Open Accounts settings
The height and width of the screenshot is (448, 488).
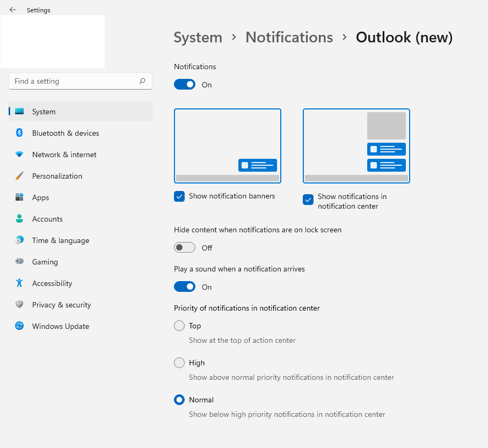tap(47, 219)
